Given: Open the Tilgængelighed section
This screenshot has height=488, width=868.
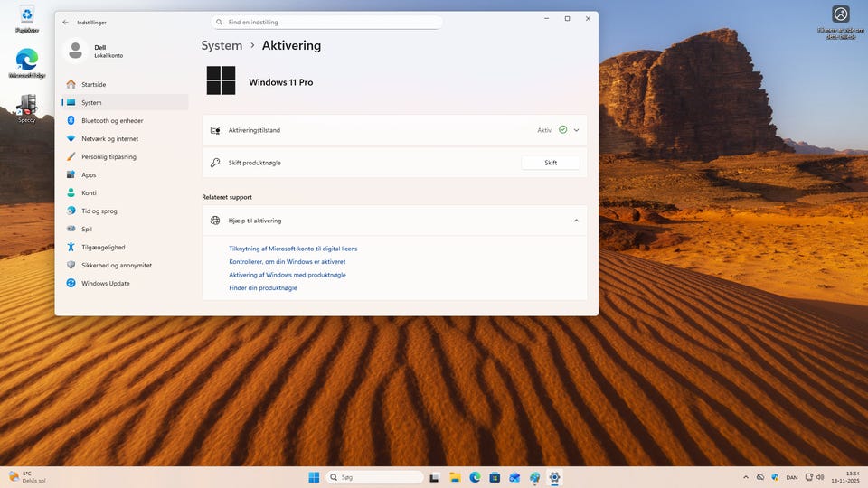Looking at the screenshot, I should (103, 247).
